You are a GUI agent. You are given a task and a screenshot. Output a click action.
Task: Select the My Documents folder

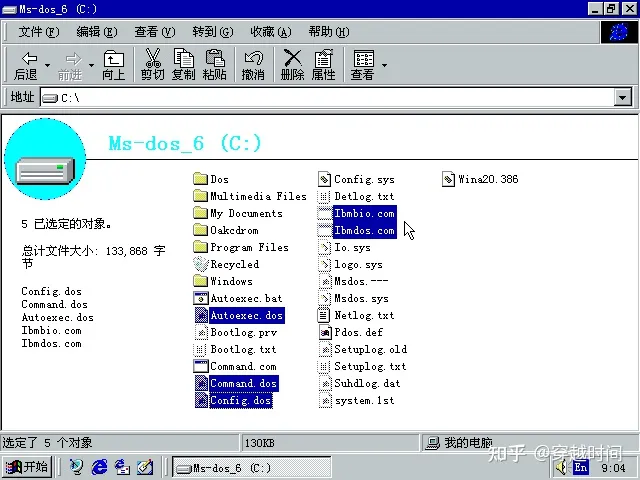238,213
